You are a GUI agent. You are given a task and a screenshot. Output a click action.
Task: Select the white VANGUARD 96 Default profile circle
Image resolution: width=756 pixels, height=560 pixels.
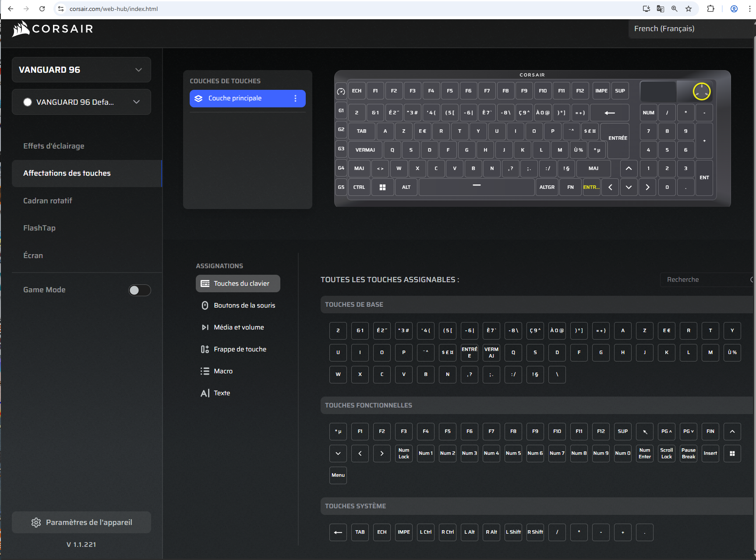tap(28, 102)
